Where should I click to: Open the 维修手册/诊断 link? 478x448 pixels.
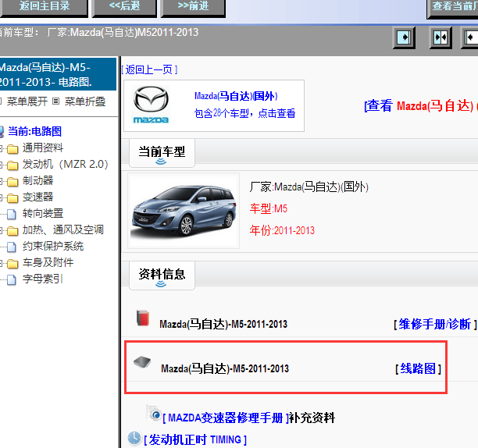(435, 325)
